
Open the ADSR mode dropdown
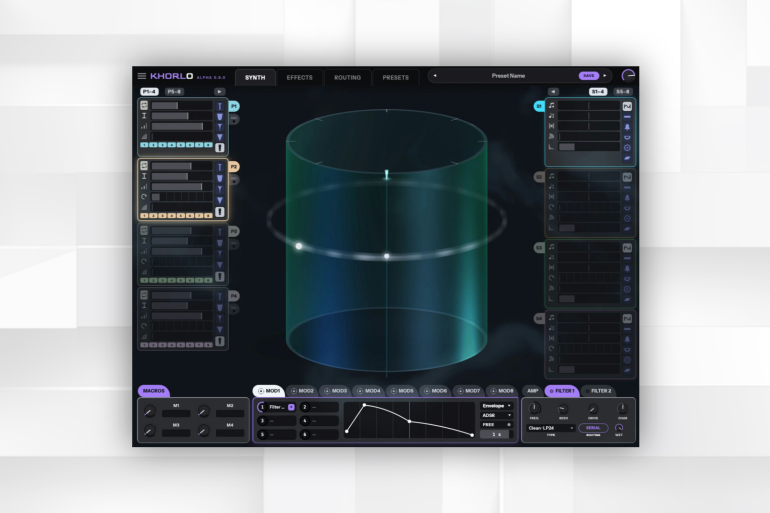(496, 415)
